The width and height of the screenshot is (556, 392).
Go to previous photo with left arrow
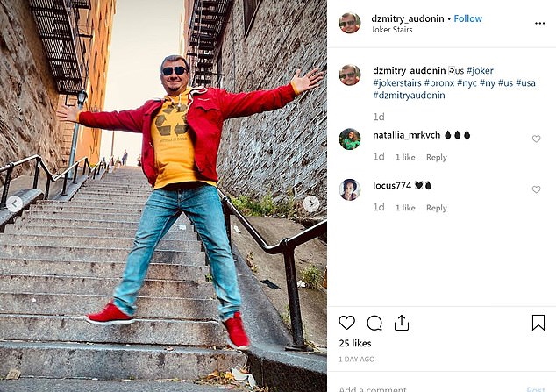pyautogui.click(x=15, y=203)
